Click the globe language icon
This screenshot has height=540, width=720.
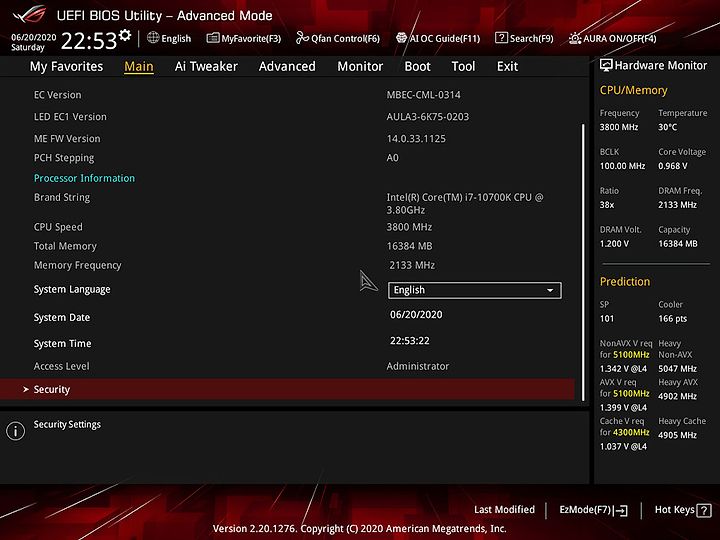pos(153,38)
